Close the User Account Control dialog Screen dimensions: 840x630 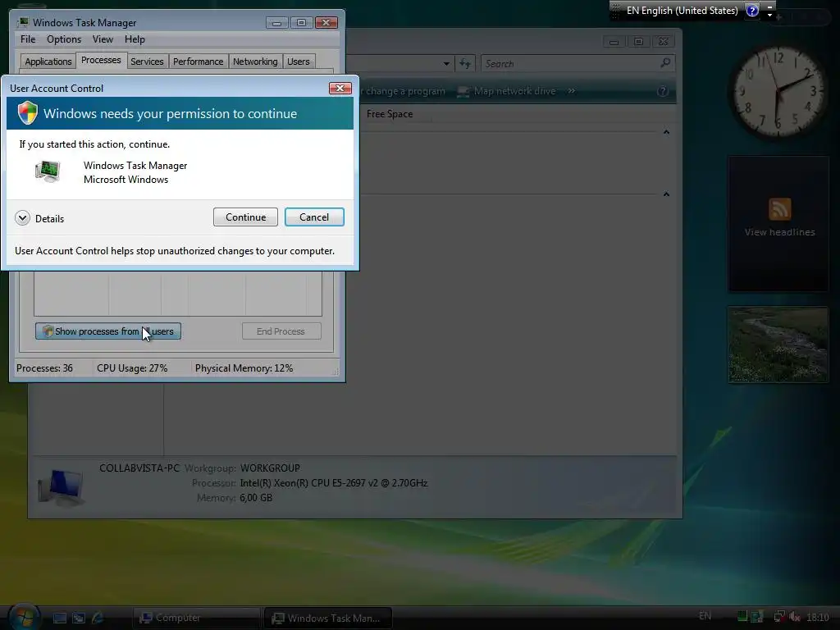coord(340,88)
